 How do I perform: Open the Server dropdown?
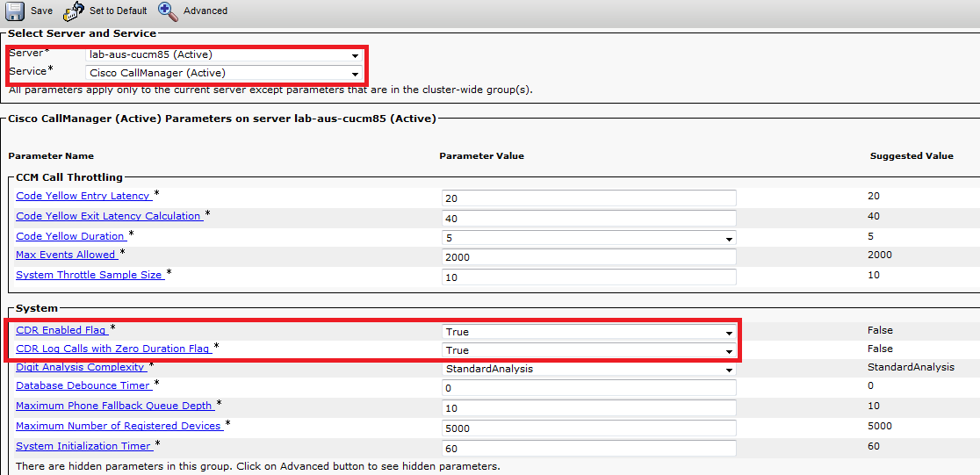click(224, 55)
